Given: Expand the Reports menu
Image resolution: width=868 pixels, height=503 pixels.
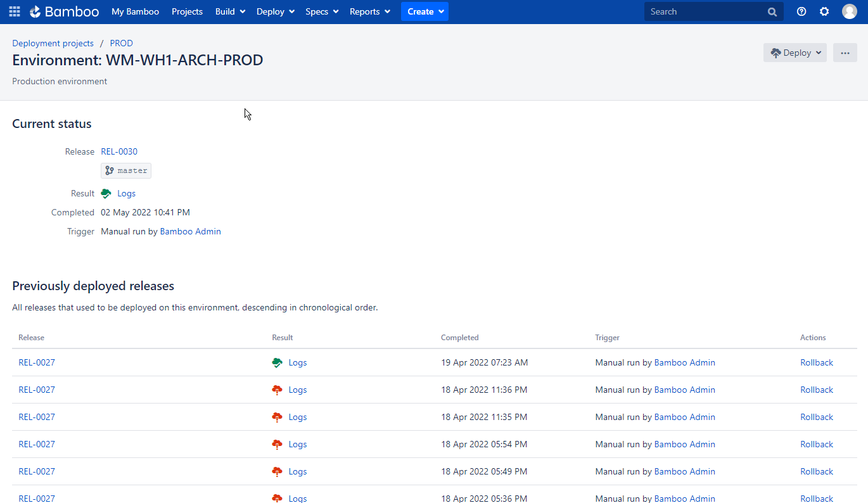Looking at the screenshot, I should (370, 11).
